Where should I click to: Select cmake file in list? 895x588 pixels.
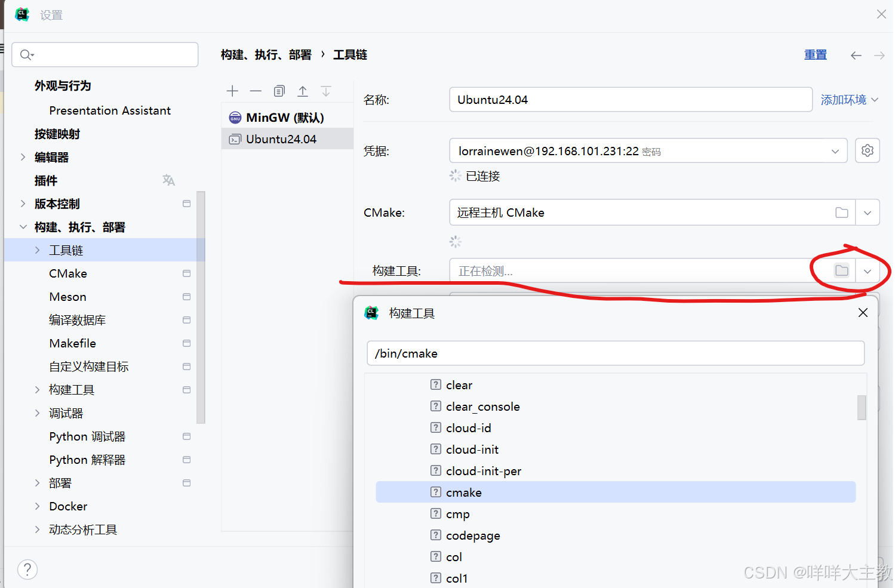pos(616,492)
